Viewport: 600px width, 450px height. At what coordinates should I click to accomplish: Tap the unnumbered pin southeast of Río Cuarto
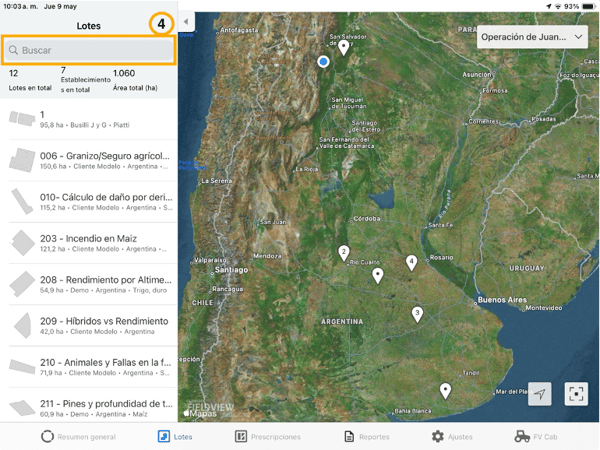378,276
